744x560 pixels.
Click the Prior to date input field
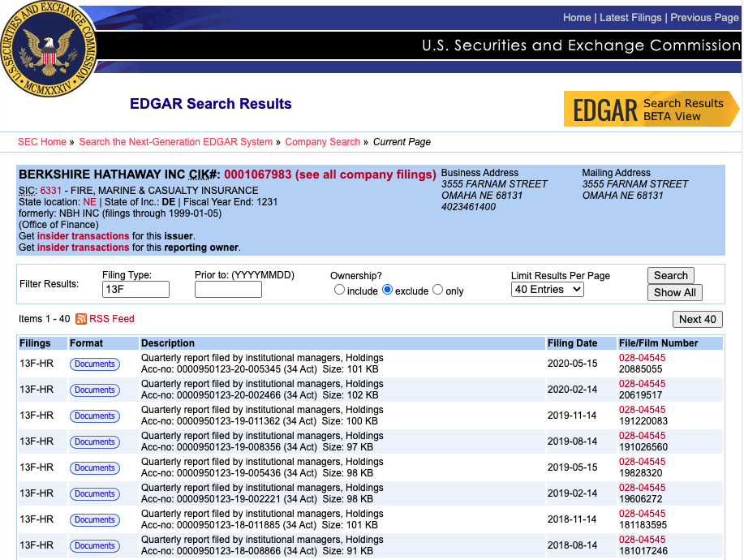(x=228, y=290)
